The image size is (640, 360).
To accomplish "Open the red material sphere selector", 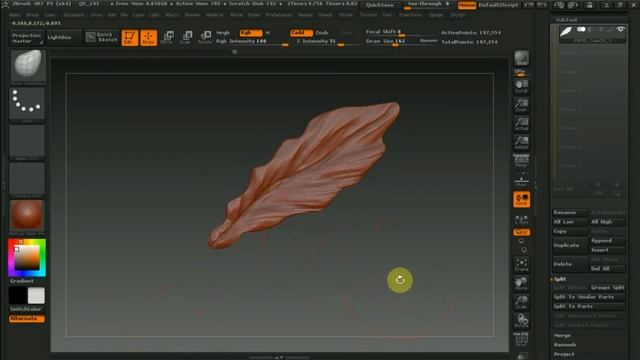I will pos(27,217).
